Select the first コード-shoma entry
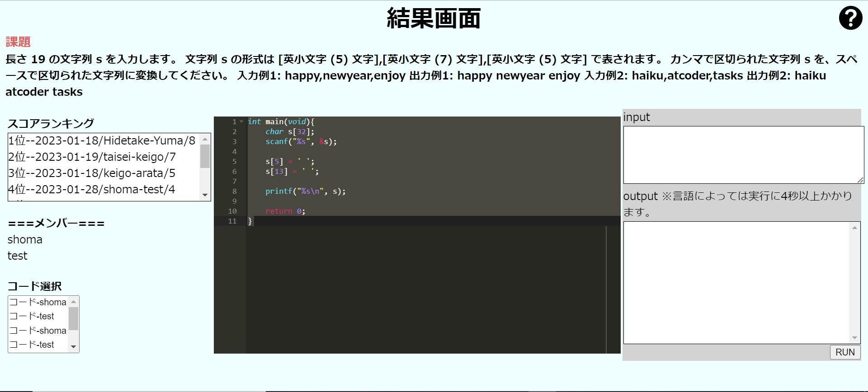Screen dimensions: 868x392 tap(38, 302)
